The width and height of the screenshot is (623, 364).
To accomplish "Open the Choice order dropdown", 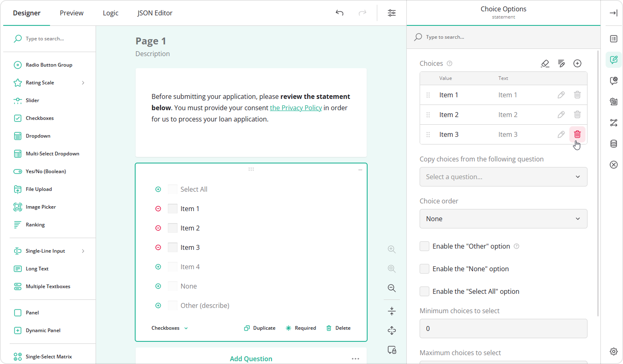I will click(x=503, y=219).
